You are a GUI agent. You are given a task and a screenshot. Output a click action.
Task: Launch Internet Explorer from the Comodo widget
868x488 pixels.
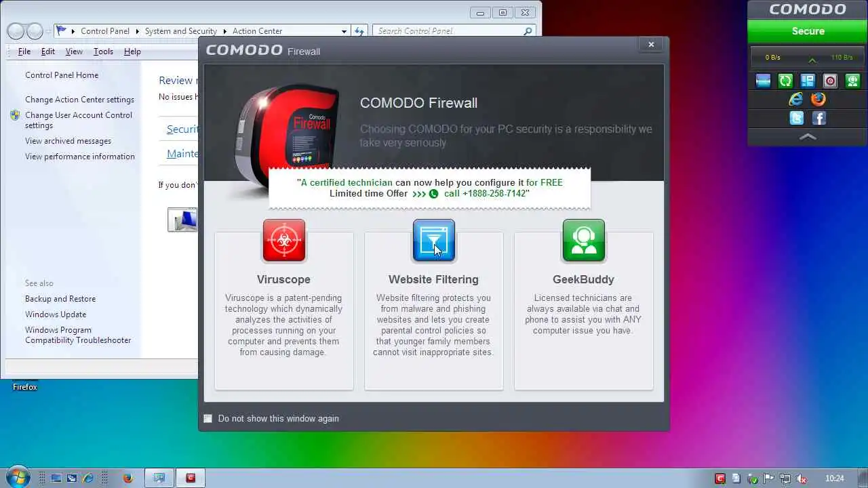click(796, 100)
